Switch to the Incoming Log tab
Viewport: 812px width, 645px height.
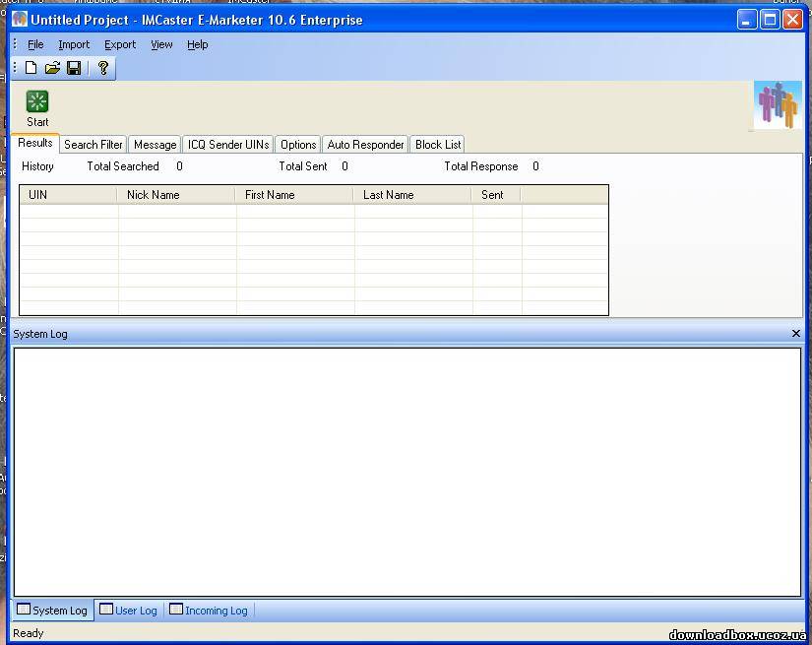pyautogui.click(x=209, y=611)
